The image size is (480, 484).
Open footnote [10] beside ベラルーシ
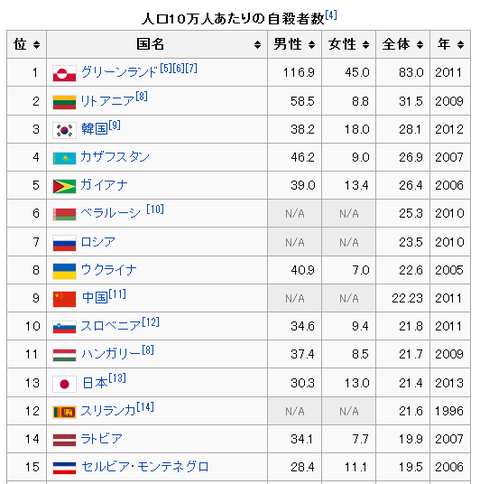click(x=155, y=209)
